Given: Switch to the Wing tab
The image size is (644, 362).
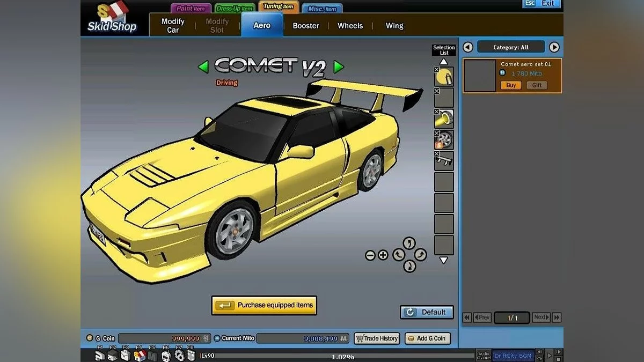Looking at the screenshot, I should coord(394,25).
